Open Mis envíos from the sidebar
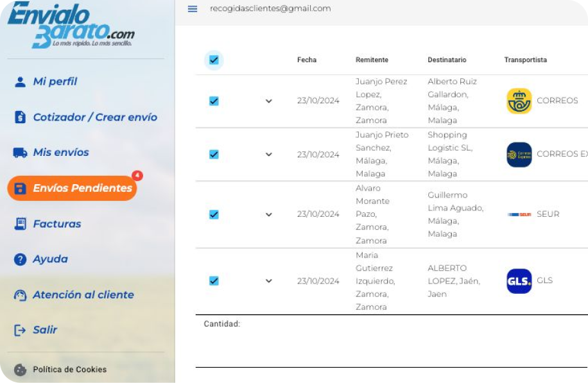 (x=60, y=153)
